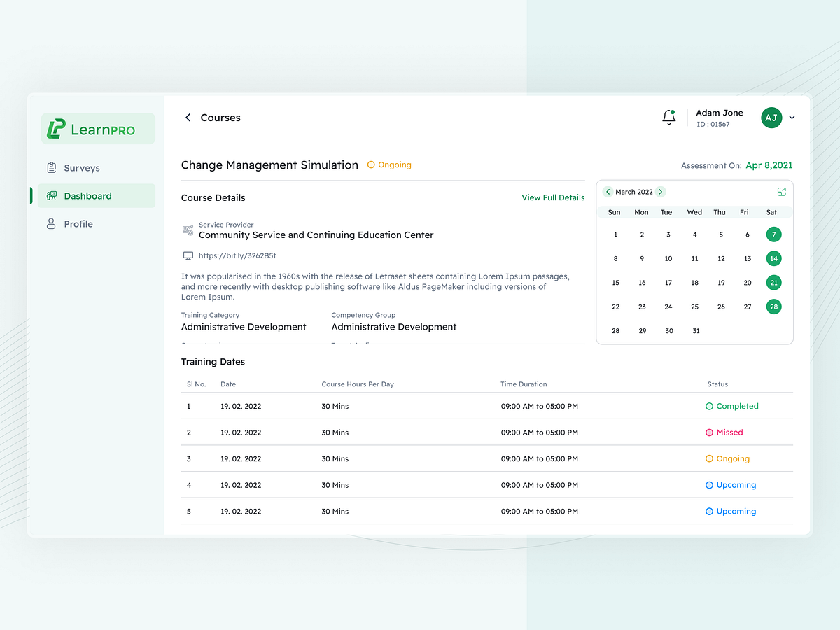
Task: Open the Adam Jone profile dropdown
Action: point(792,118)
